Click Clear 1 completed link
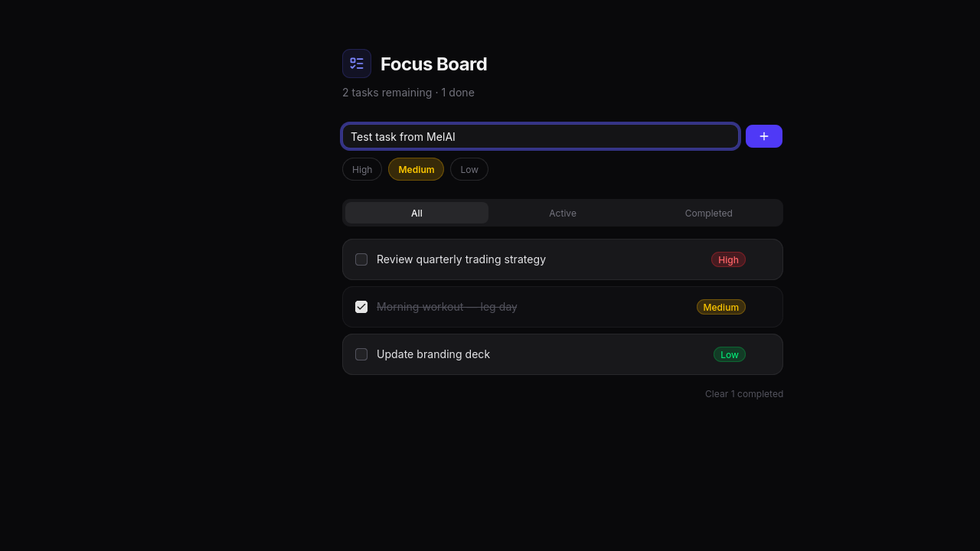Screen dimensions: 980x551 coord(743,393)
